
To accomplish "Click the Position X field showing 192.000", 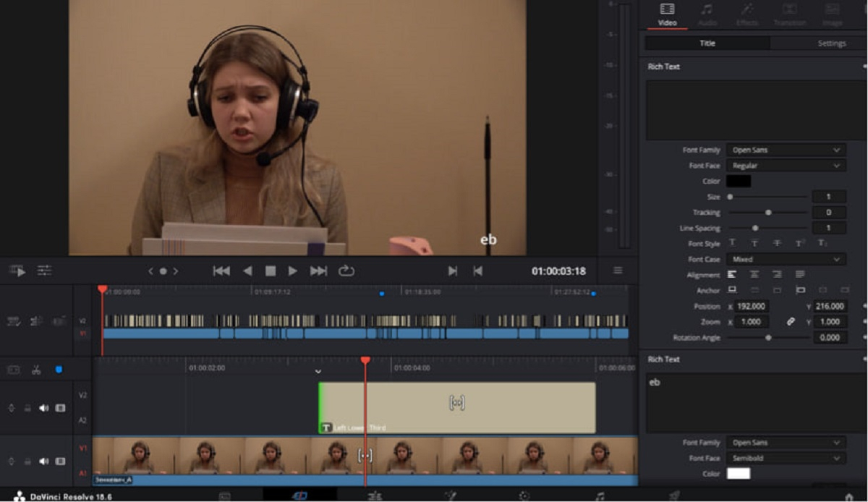I will coord(752,306).
